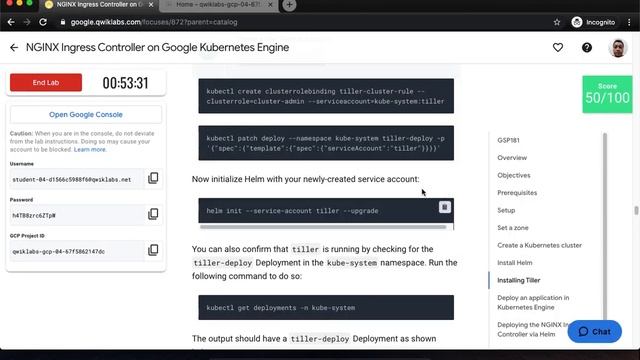Viewport: 640px width, 360px height.
Task: Click the lab timer 00:53:31
Action: pyautogui.click(x=125, y=83)
